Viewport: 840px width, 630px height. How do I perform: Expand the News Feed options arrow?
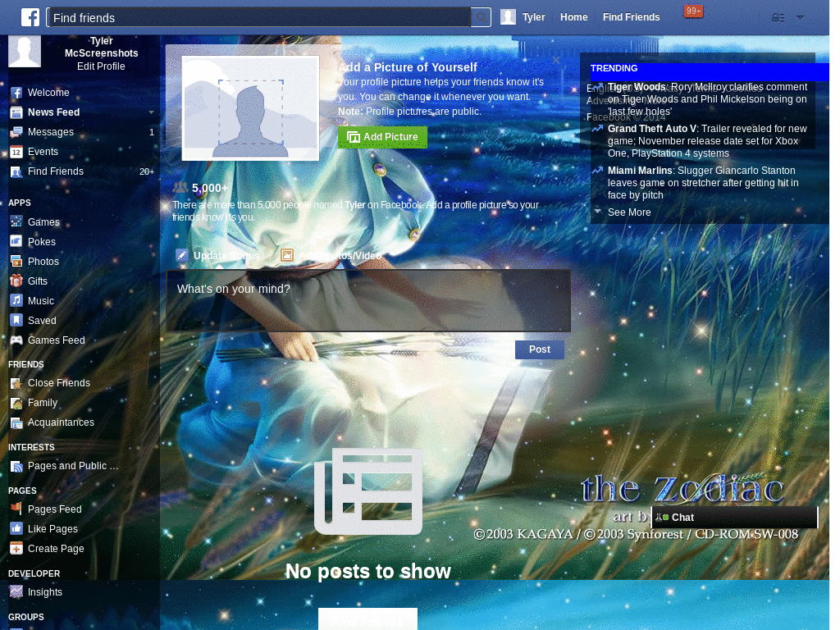pos(151,112)
